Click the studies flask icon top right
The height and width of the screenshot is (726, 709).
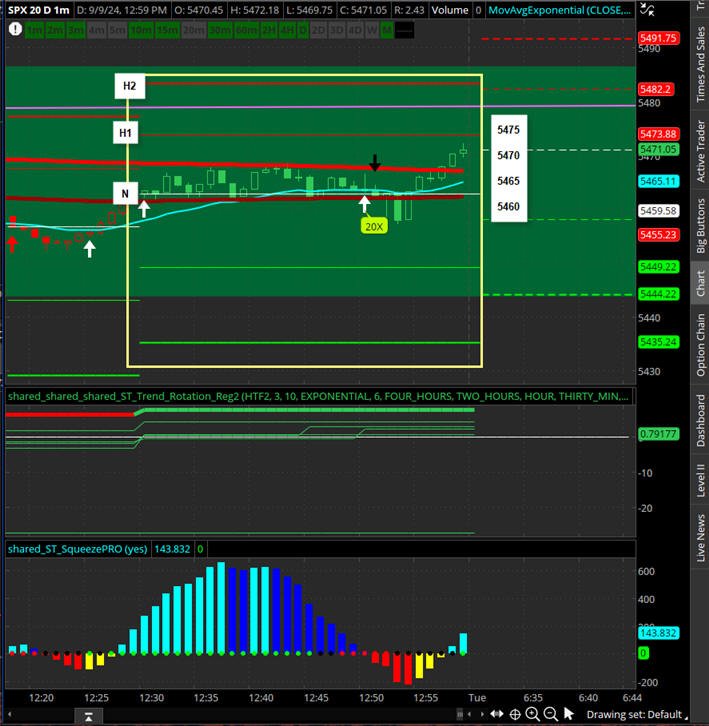click(647, 9)
